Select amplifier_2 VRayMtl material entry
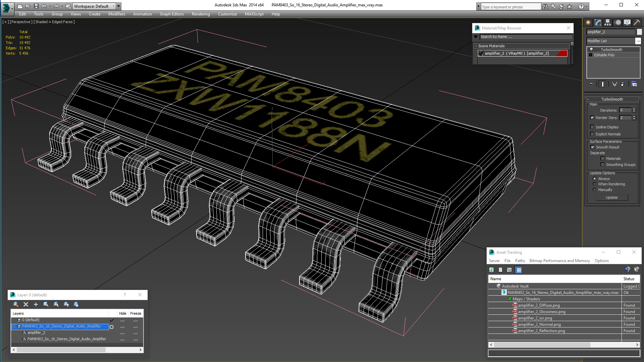 pos(522,53)
